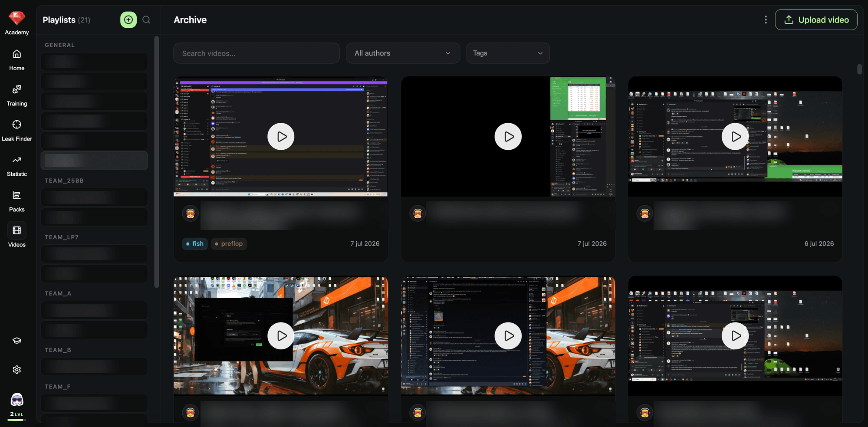
Task: Open Leak Finder tool
Action: [x=16, y=131]
